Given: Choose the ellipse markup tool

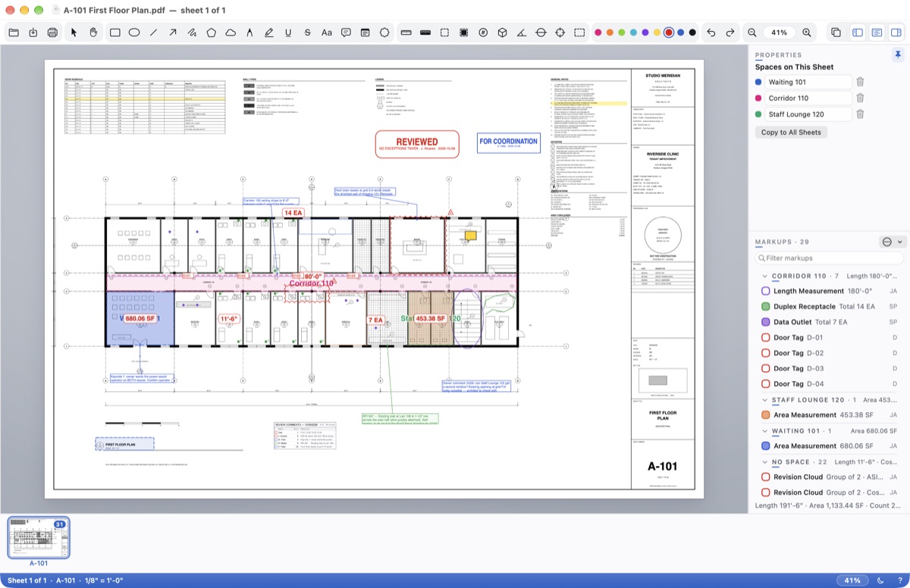Looking at the screenshot, I should (x=134, y=33).
